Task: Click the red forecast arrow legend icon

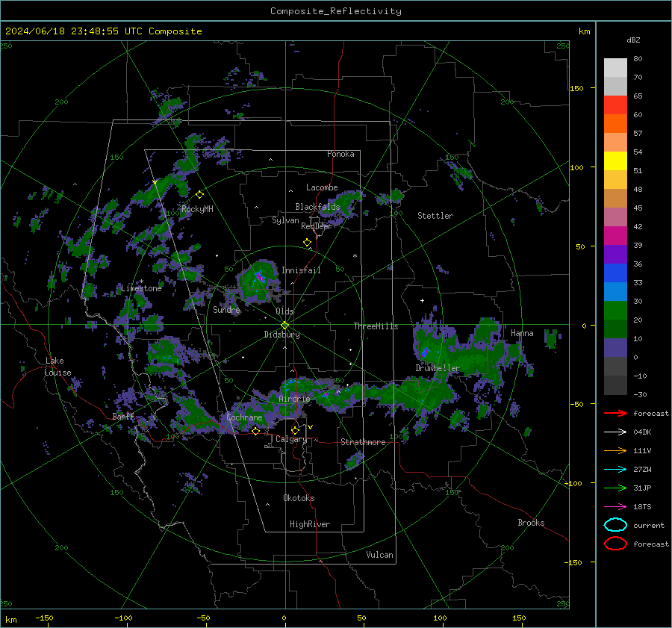Action: coord(615,413)
